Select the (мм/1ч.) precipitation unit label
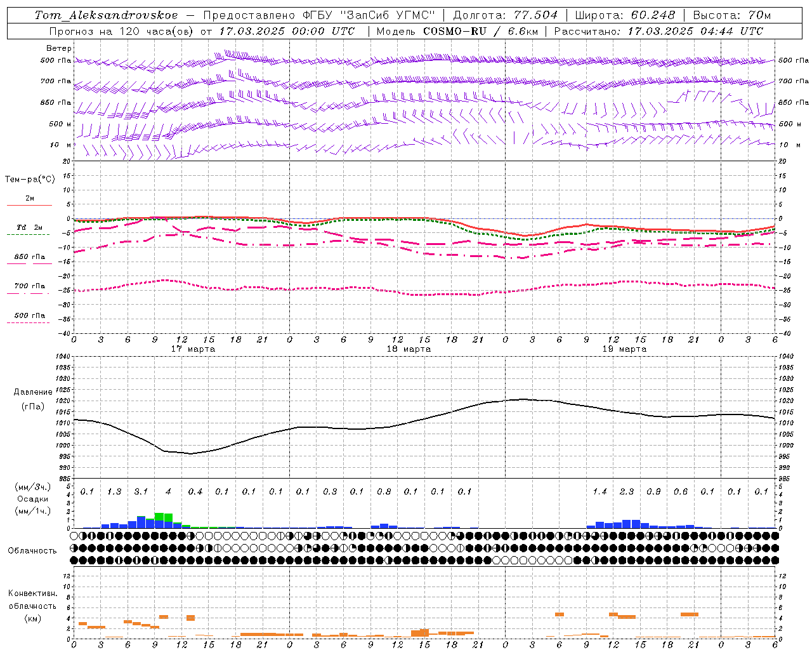812x650 pixels. [x=32, y=511]
